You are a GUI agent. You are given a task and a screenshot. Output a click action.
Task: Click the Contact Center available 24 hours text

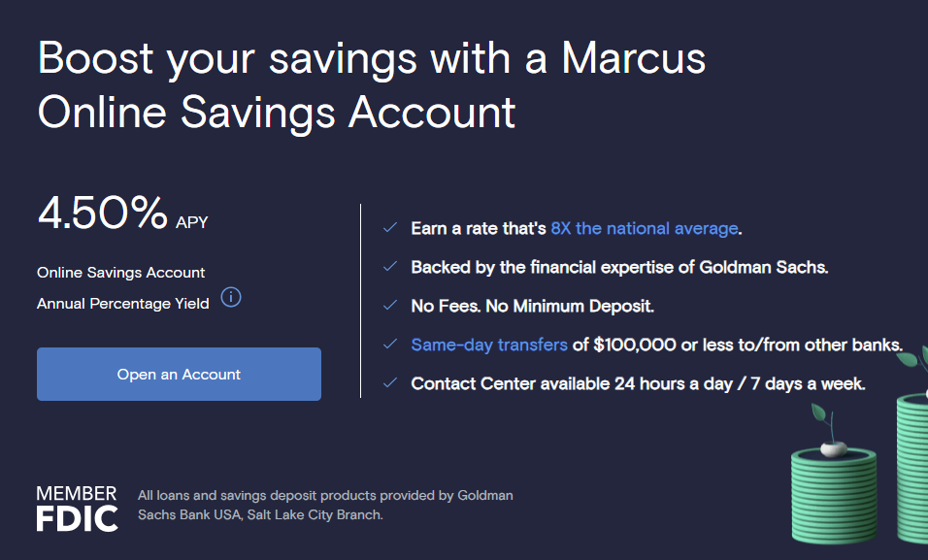coord(638,383)
